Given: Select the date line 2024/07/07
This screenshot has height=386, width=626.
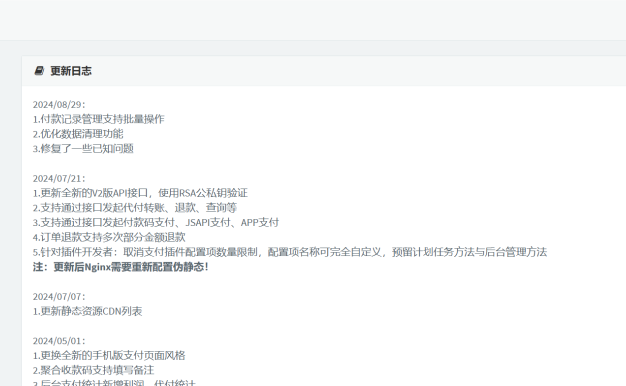Looking at the screenshot, I should point(59,297).
